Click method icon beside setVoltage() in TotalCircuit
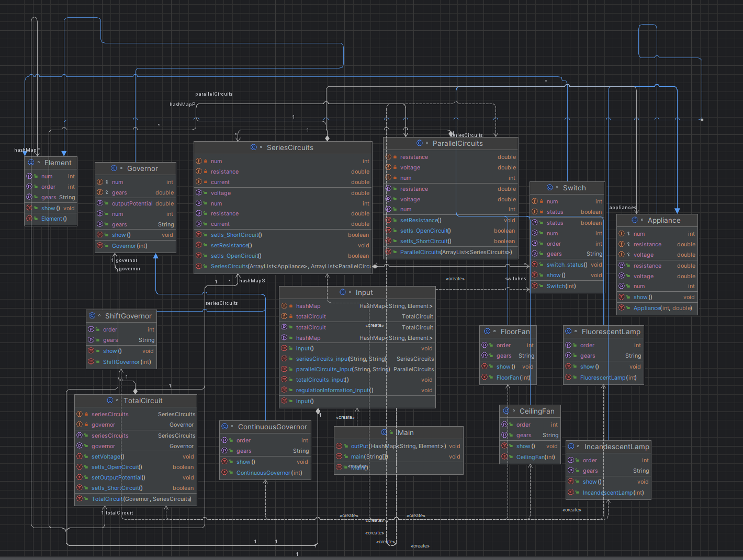743x560 pixels. tap(80, 456)
